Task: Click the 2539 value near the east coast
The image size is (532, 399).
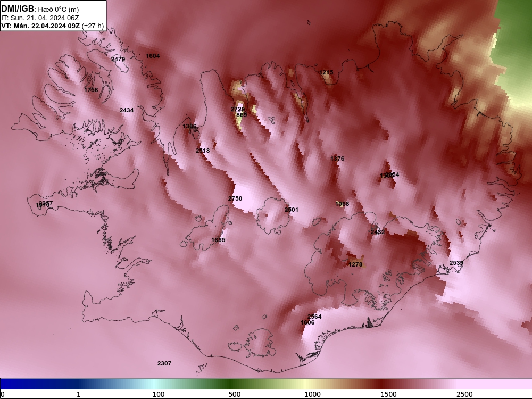Action: click(x=456, y=263)
